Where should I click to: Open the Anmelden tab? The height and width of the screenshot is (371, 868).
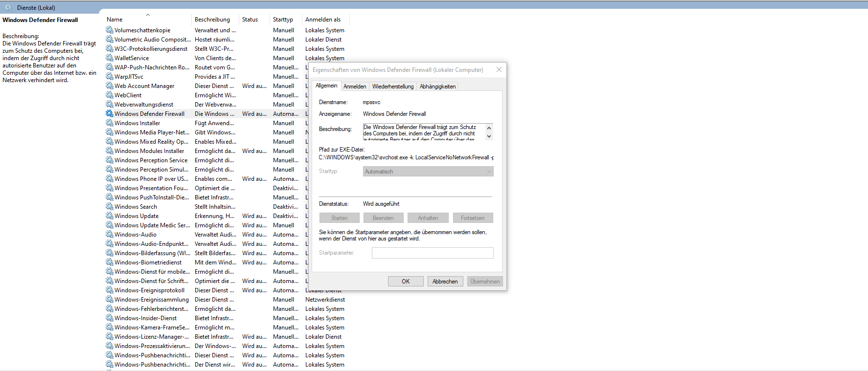(355, 87)
